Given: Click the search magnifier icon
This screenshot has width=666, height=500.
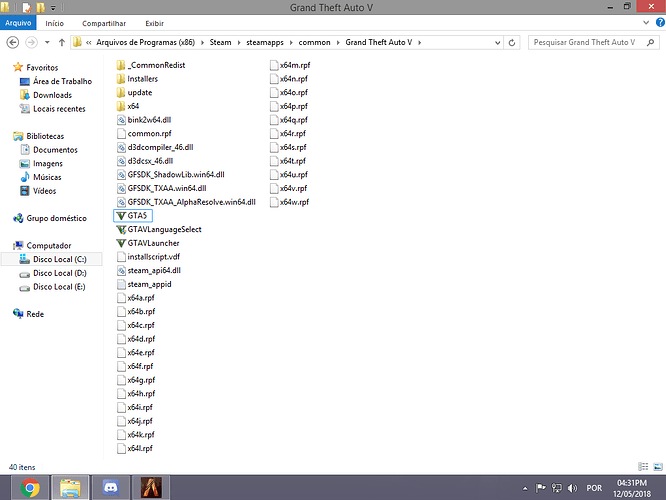Looking at the screenshot, I should click(x=650, y=42).
